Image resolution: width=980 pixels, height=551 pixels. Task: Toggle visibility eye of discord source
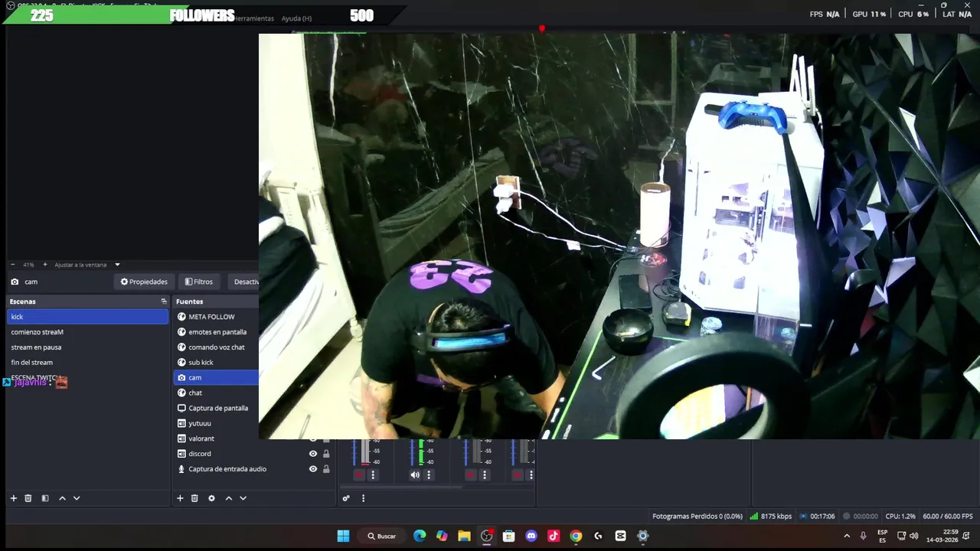coord(312,454)
